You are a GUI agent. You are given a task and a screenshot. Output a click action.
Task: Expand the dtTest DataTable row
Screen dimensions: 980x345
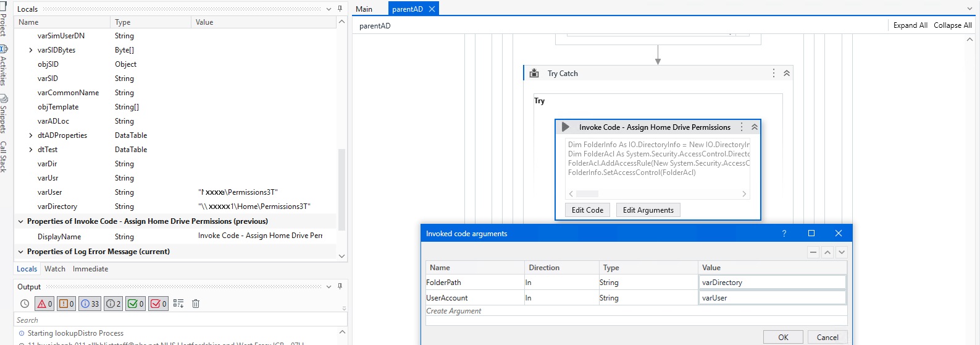[31, 150]
